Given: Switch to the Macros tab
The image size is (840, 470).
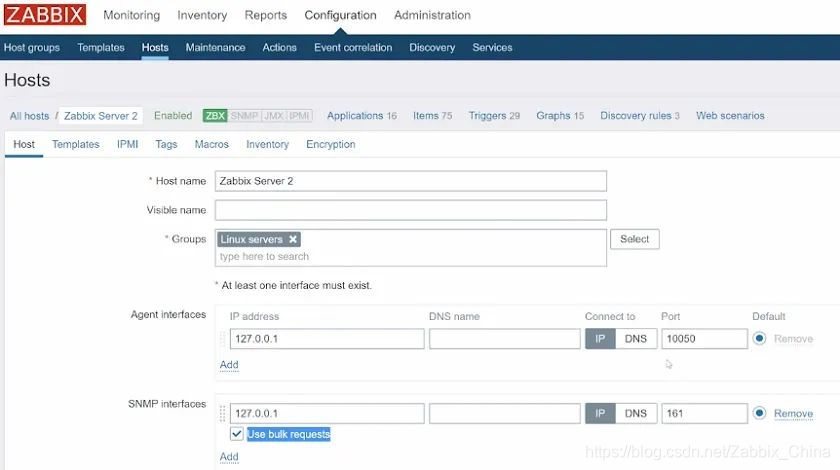Looking at the screenshot, I should coord(212,144).
